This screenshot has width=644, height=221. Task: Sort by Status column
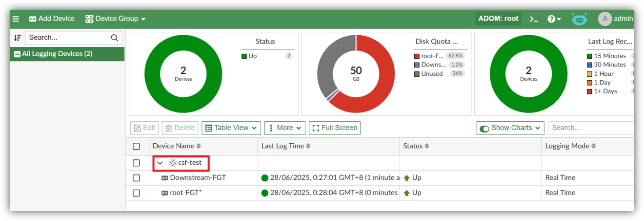point(416,146)
